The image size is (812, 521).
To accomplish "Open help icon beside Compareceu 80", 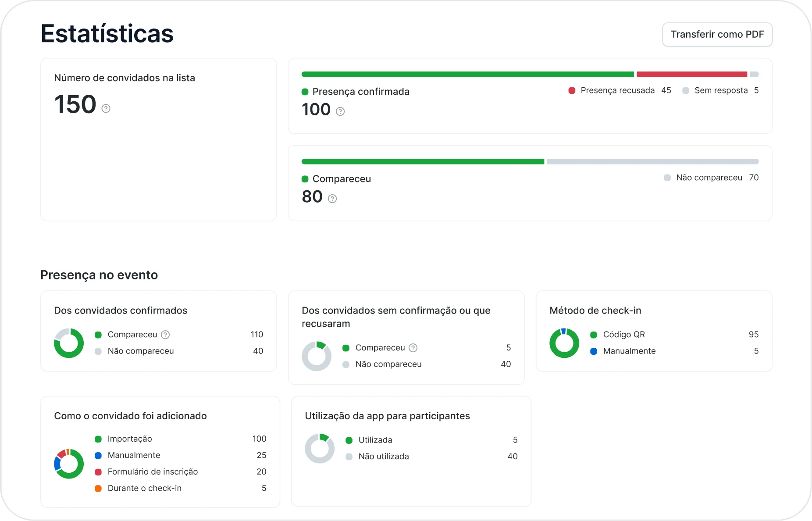I will tap(332, 199).
